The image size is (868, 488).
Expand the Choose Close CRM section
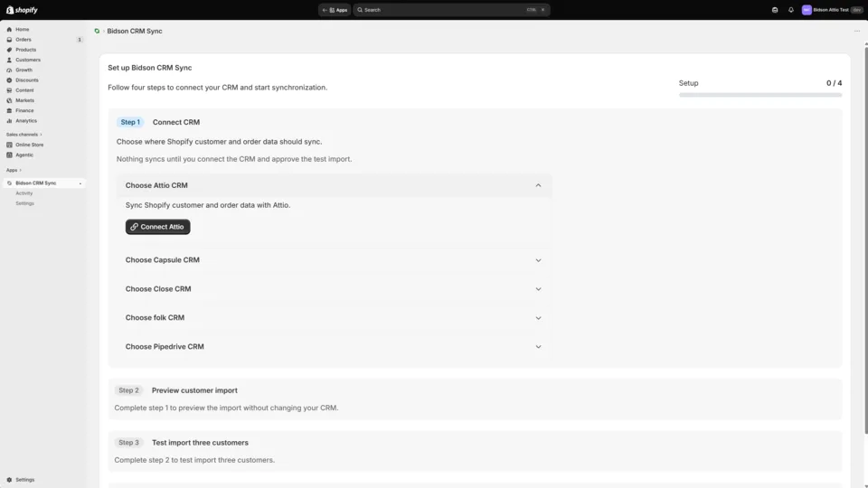coord(538,289)
